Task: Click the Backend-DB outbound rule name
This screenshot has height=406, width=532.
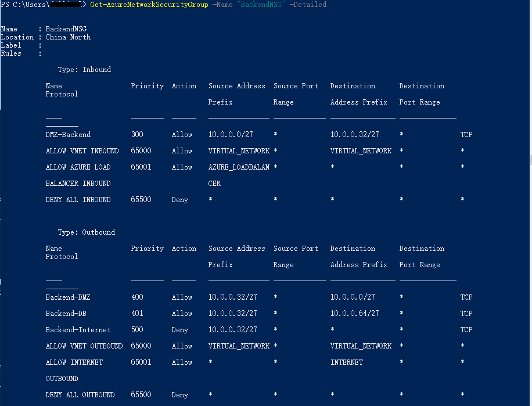Action: pos(66,314)
